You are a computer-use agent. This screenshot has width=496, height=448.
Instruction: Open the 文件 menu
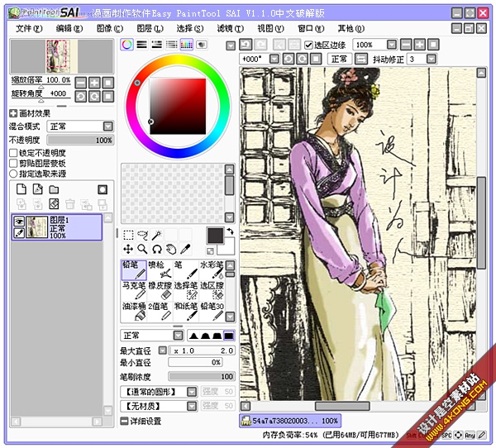pos(29,29)
